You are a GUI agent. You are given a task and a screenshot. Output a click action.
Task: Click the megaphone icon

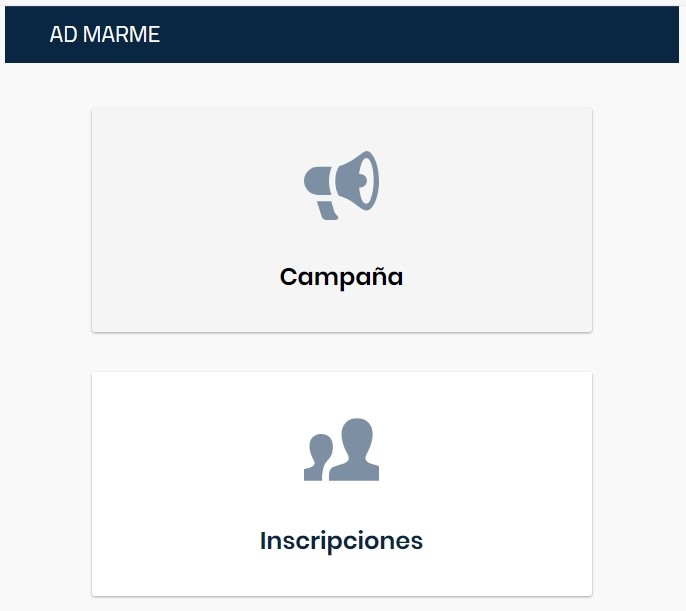point(341,185)
